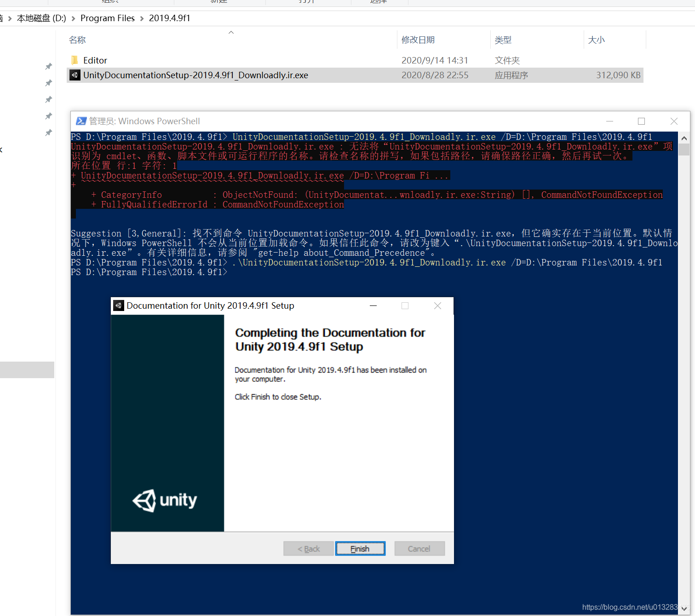695x616 pixels.
Task: Click the PowerShell icon in the title bar
Action: point(81,121)
